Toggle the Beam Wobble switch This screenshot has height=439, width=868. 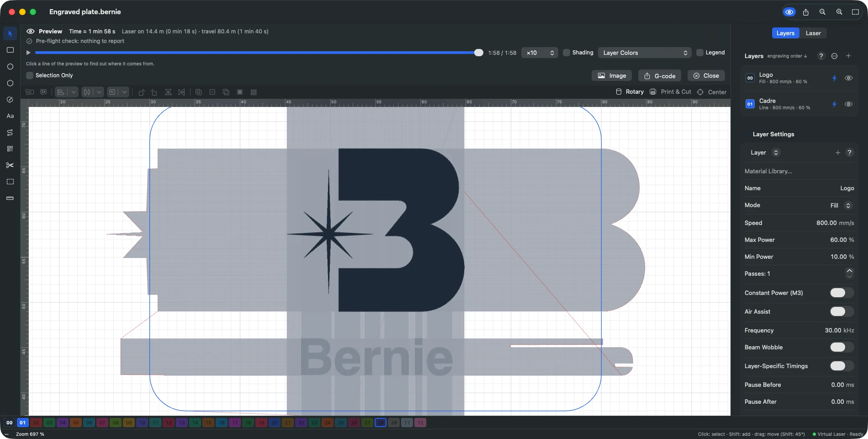coord(842,347)
